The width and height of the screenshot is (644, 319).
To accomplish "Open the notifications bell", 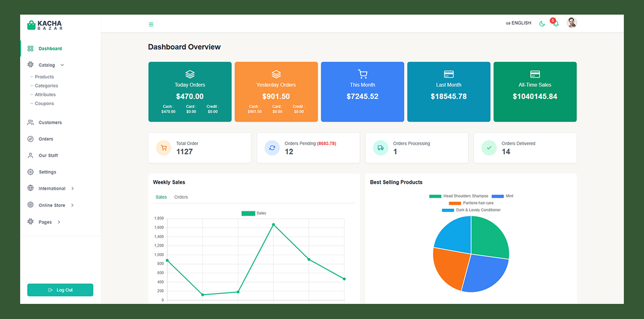I will point(556,24).
